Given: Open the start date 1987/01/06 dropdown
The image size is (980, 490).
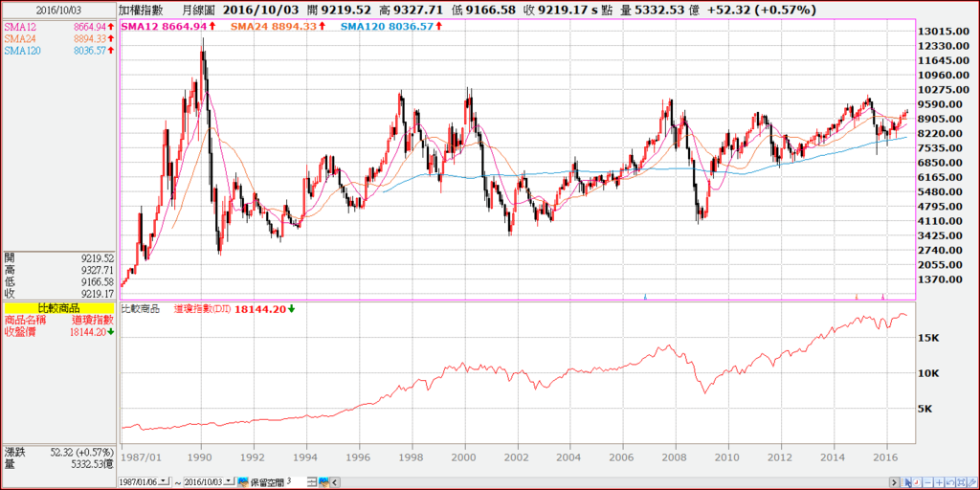Looking at the screenshot, I should click(164, 481).
